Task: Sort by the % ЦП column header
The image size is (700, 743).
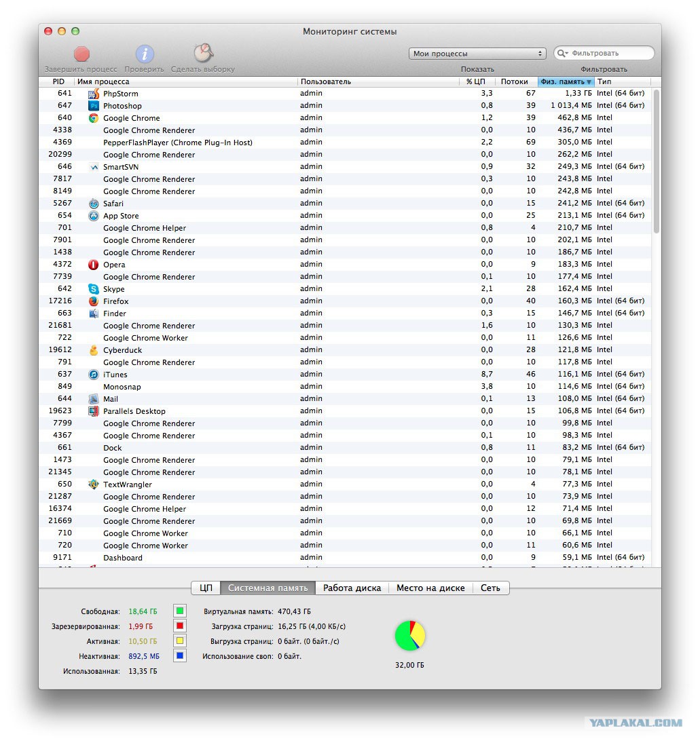Action: click(x=476, y=81)
